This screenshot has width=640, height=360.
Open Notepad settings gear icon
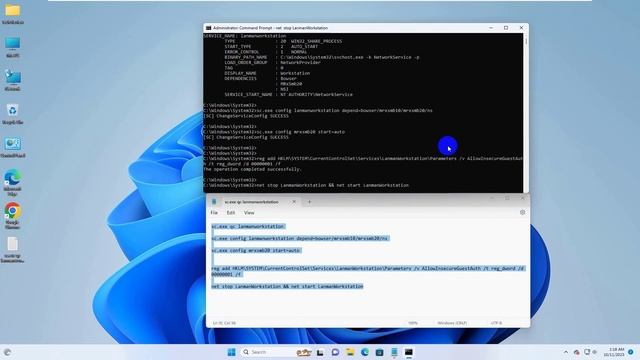pos(522,212)
